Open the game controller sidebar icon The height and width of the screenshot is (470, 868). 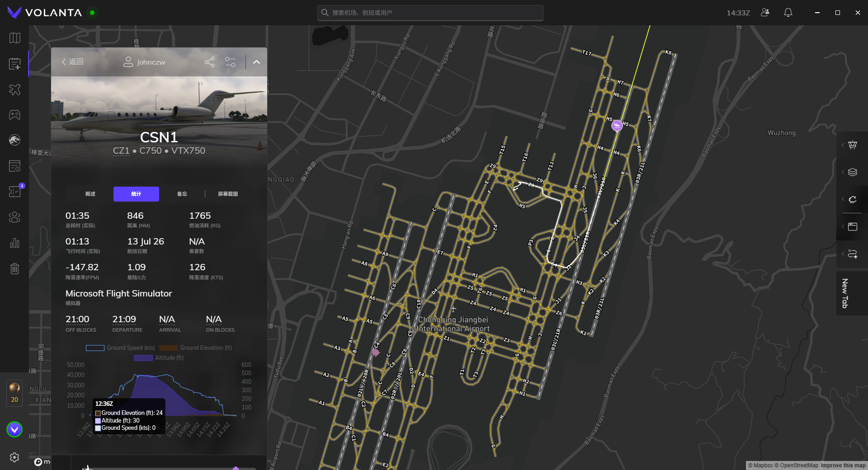click(x=14, y=115)
